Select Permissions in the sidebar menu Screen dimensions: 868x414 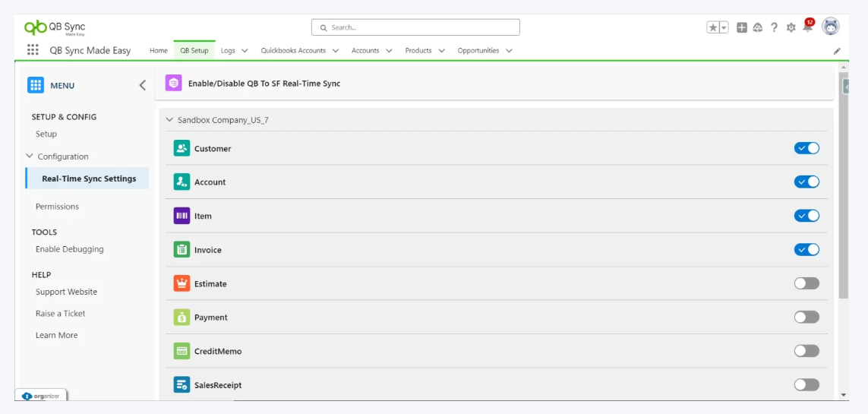point(57,207)
